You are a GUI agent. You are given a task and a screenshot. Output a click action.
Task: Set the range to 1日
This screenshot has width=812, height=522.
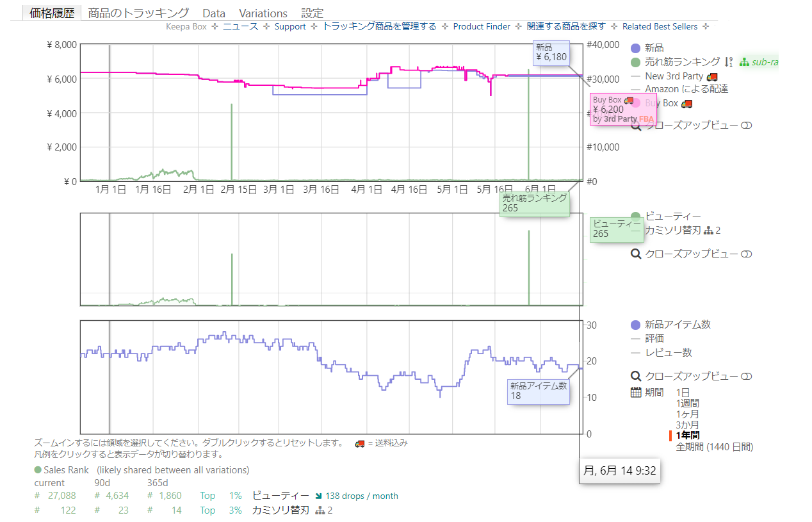point(683,393)
